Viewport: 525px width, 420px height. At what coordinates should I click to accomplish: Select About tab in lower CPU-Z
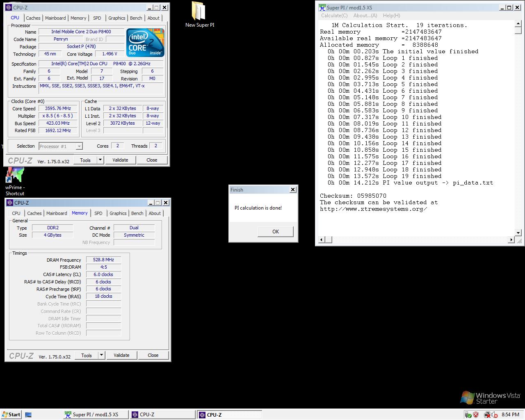pos(155,213)
